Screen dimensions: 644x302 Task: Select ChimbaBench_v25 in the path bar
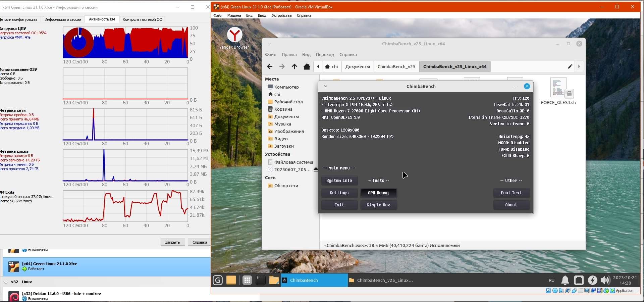396,66
